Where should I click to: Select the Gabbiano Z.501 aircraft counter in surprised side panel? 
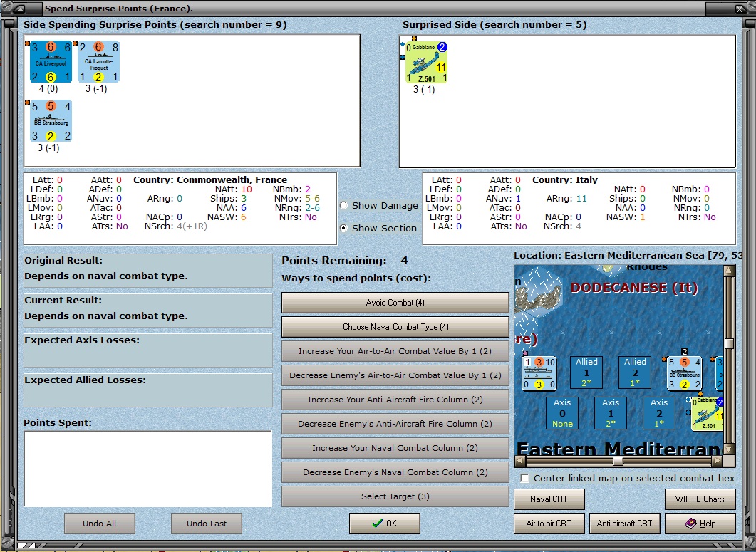(x=426, y=62)
